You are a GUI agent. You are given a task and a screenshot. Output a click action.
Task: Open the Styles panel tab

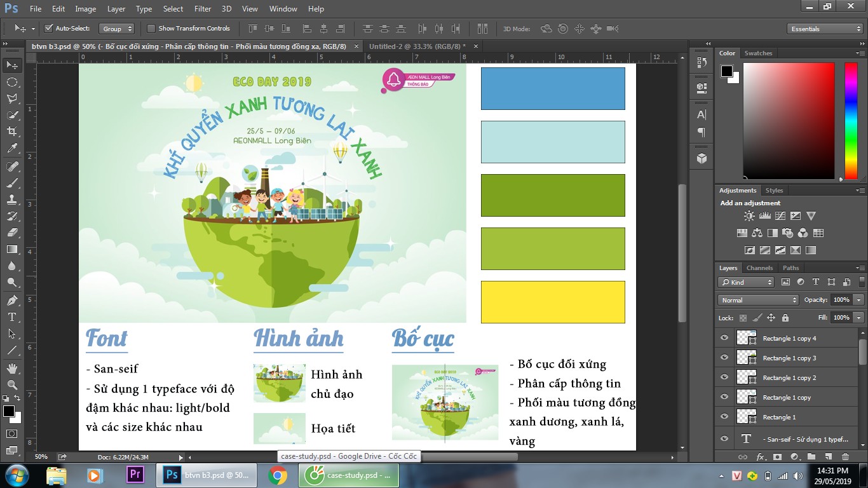pyautogui.click(x=774, y=191)
